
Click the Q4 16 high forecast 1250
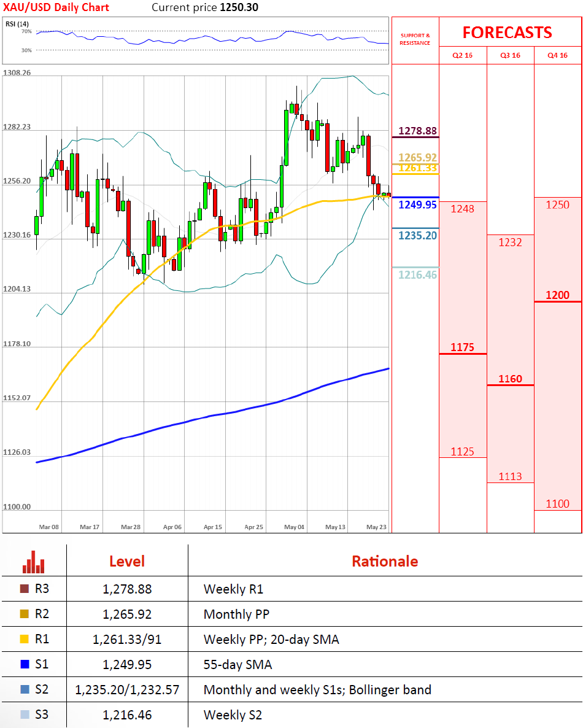click(x=557, y=205)
